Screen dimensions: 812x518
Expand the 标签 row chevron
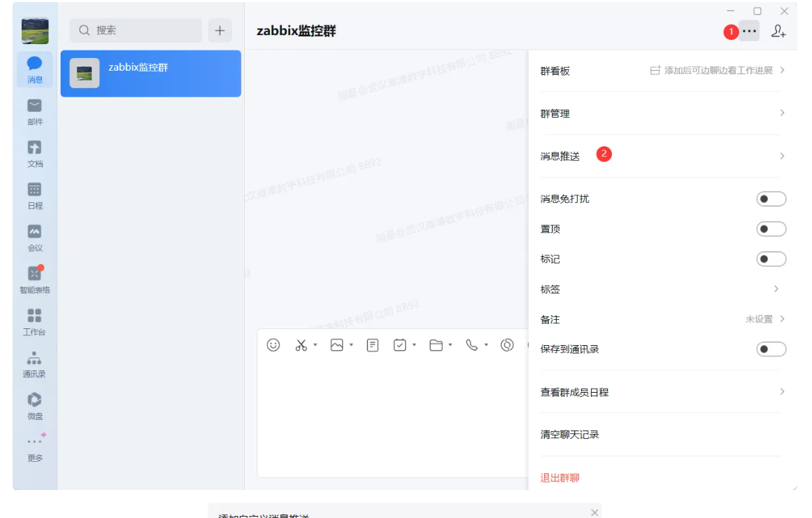776,289
